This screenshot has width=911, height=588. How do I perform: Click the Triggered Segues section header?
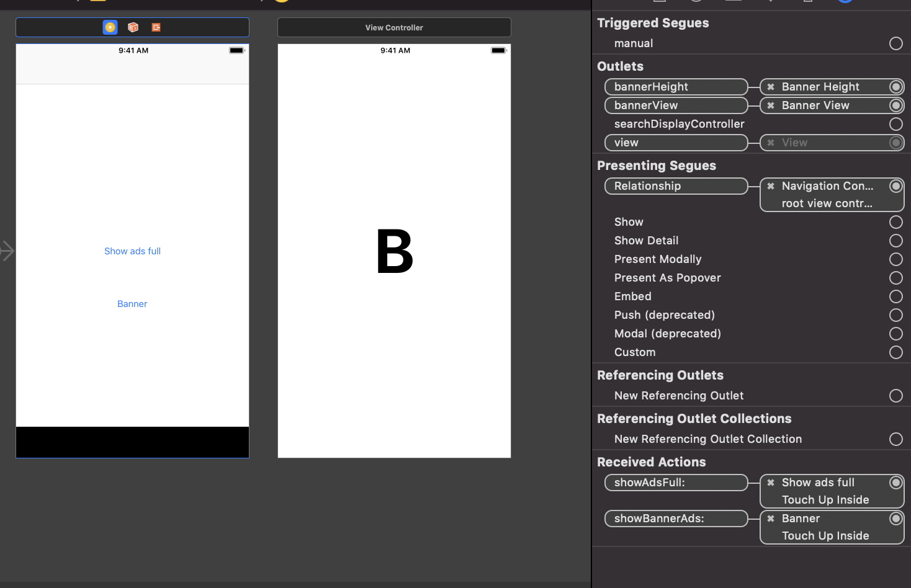coord(653,23)
